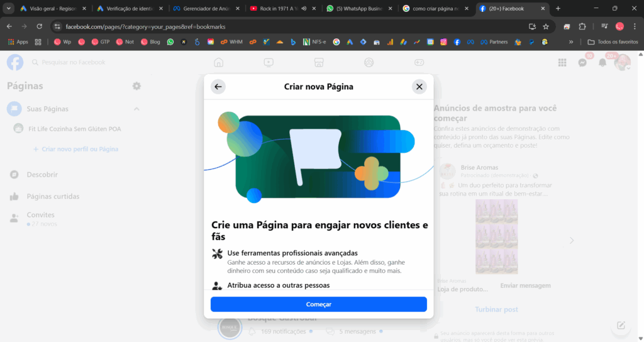Click the new message compose icon
This screenshot has width=644, height=342.
pos(621,326)
